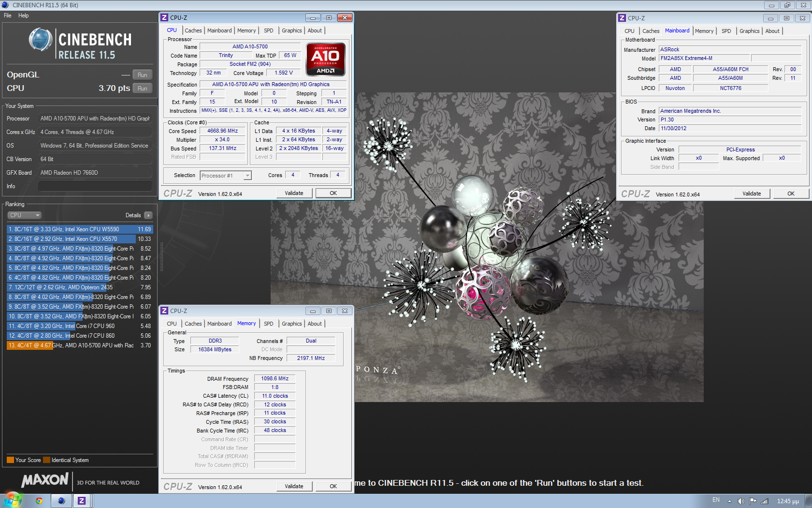Select ranking row Intel Core i7 CPU 960
The image size is (812, 508).
click(x=80, y=326)
